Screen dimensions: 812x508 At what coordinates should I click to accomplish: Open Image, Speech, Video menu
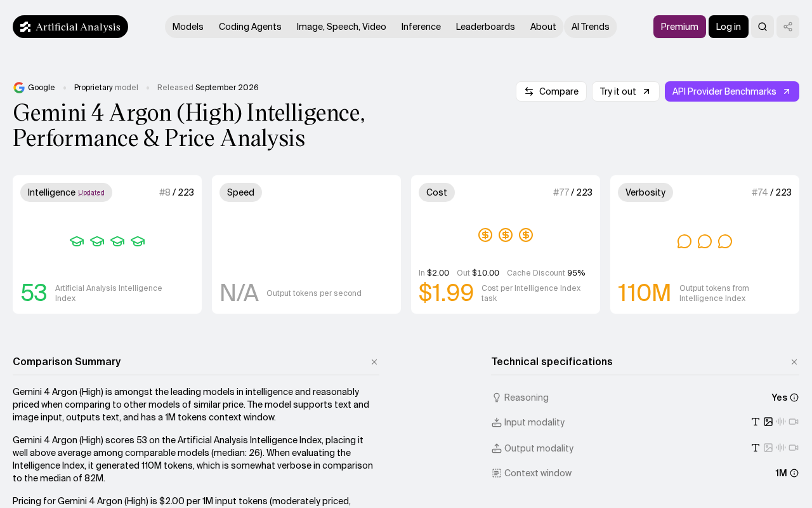click(x=341, y=27)
